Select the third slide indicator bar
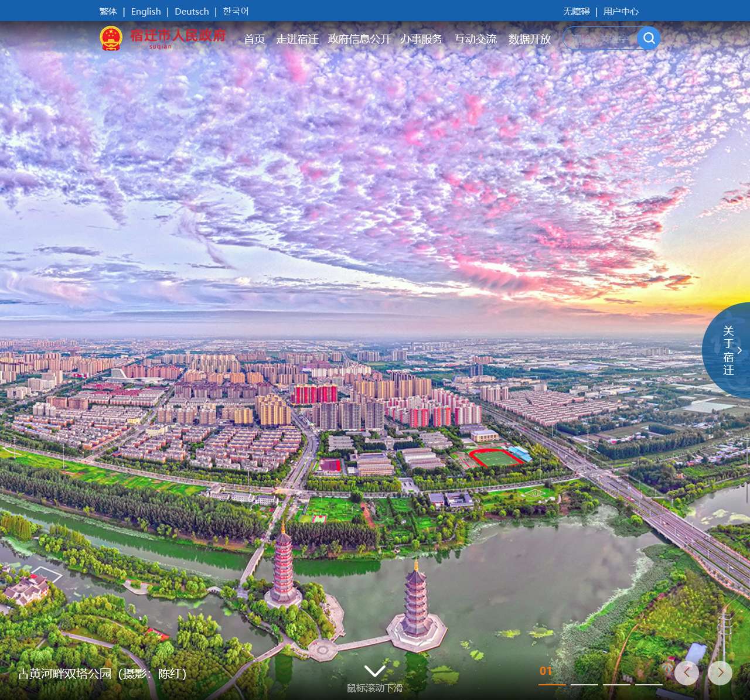The height and width of the screenshot is (700, 750). pos(616,684)
